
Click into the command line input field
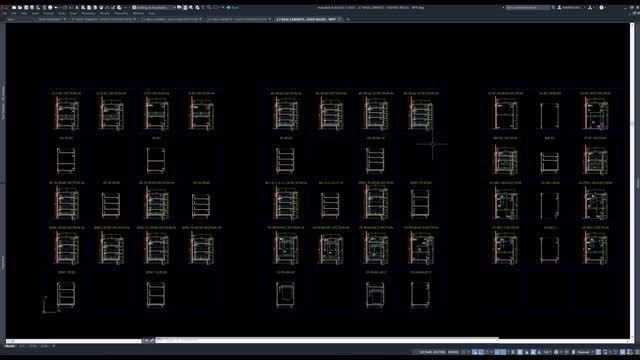click(327, 340)
